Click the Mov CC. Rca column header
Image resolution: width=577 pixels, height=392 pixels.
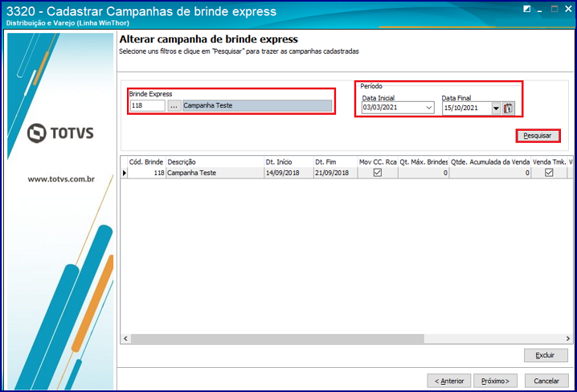pyautogui.click(x=378, y=161)
